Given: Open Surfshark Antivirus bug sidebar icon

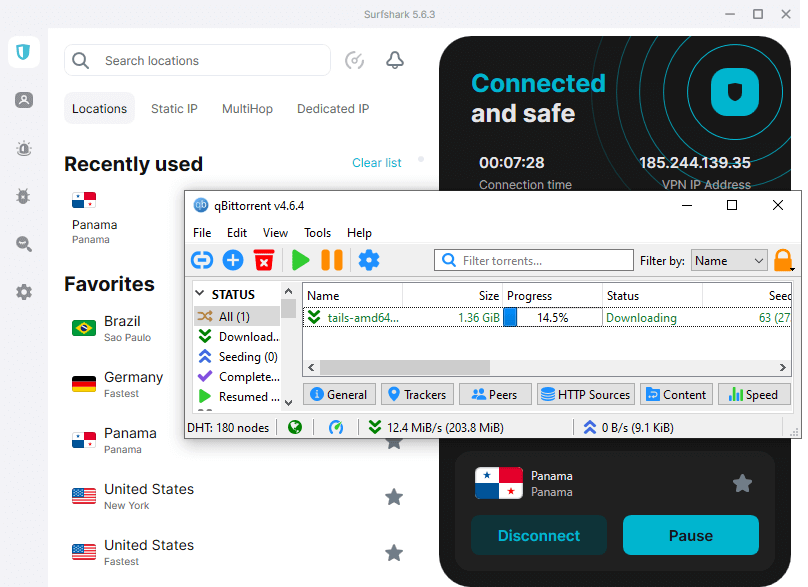Looking at the screenshot, I should click(x=24, y=196).
